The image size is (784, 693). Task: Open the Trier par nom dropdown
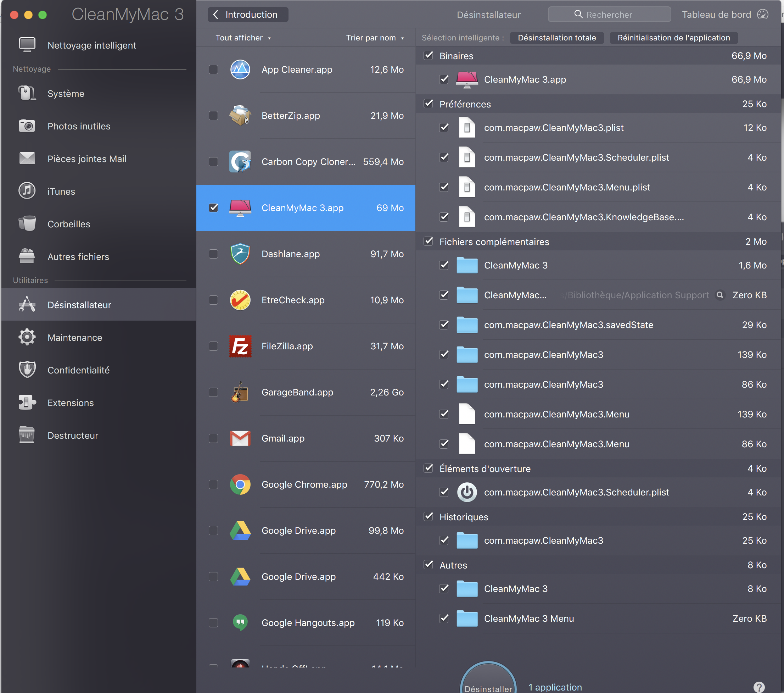pyautogui.click(x=374, y=38)
